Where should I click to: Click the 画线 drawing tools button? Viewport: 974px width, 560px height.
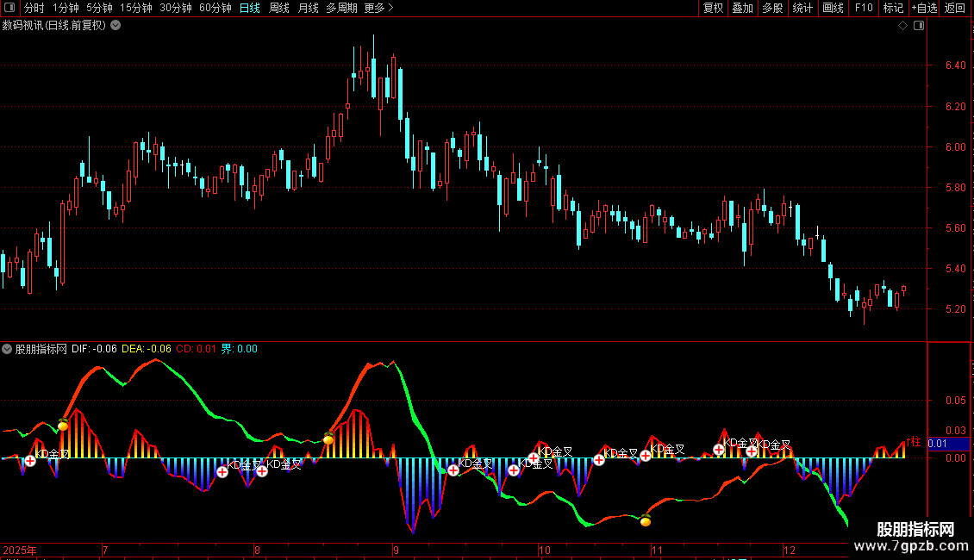(834, 8)
